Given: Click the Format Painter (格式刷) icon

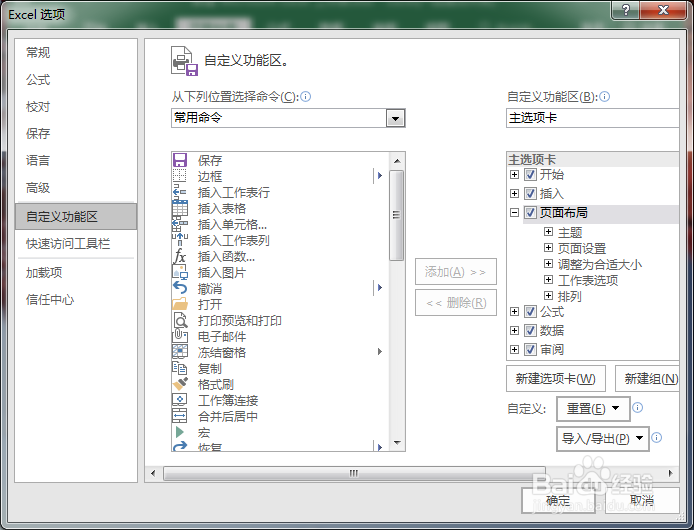Looking at the screenshot, I should [180, 383].
